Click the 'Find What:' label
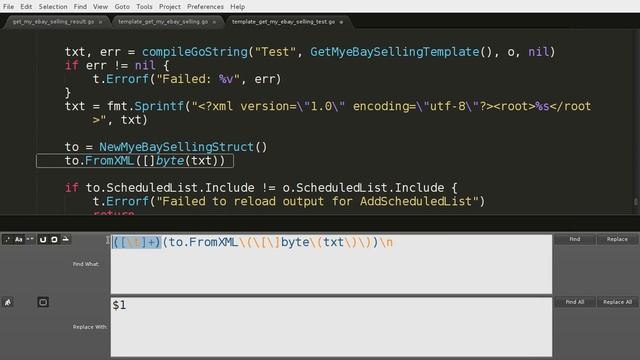The image size is (640, 360). pyautogui.click(x=86, y=264)
